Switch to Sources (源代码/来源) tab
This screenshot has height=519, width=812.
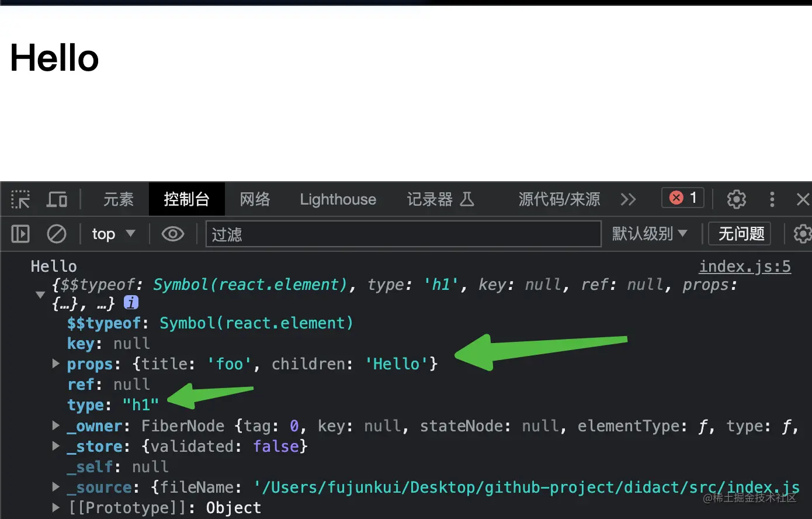point(559,200)
